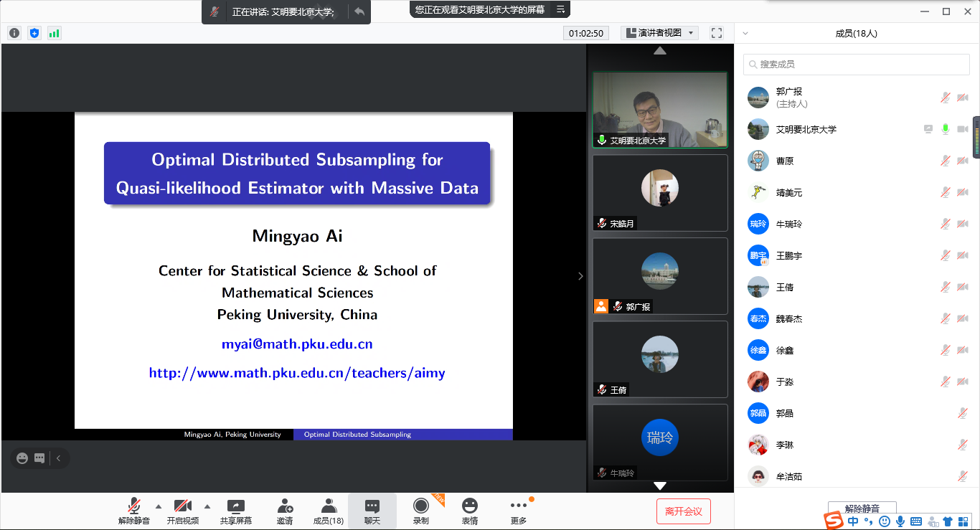Open the screen-sharing options menu at top
The image size is (980, 530).
561,9
